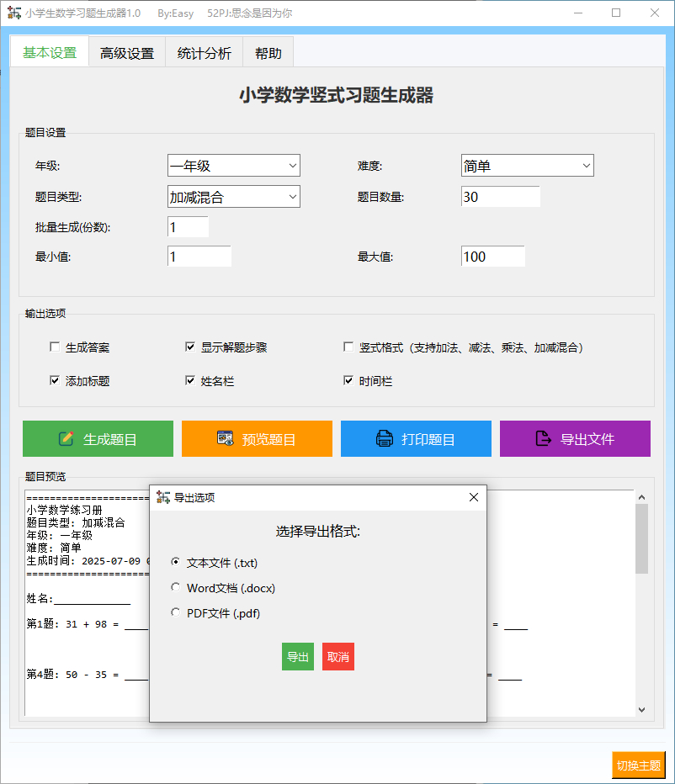Click the 导出文件 purple button

[x=576, y=438]
